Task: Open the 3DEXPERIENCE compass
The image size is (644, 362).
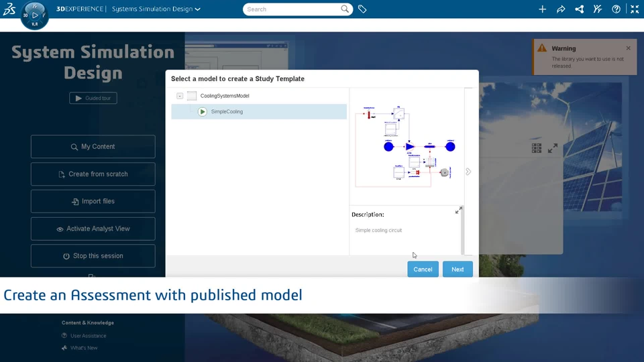Action: pos(34,15)
